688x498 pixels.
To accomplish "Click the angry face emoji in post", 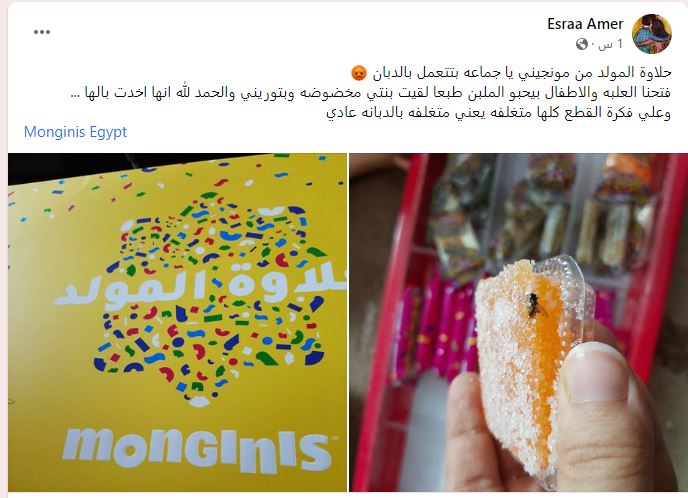I will pyautogui.click(x=358, y=73).
